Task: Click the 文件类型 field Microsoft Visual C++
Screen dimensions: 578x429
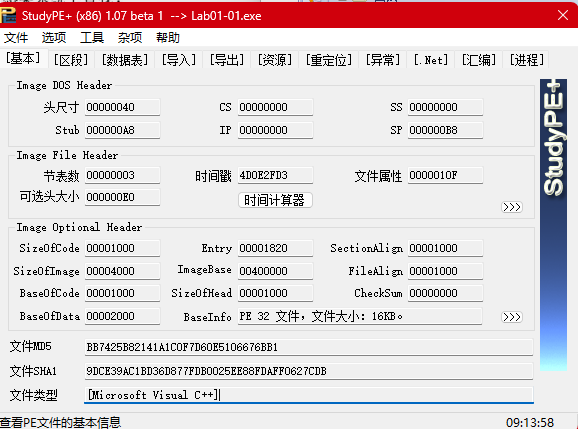Action: [x=309, y=395]
